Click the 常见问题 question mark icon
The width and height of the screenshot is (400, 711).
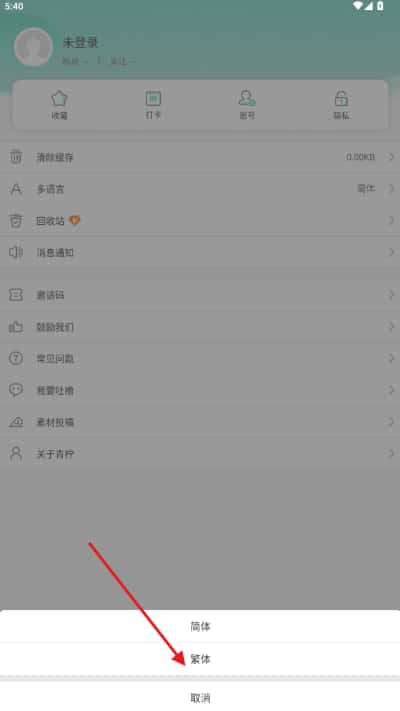[16, 358]
